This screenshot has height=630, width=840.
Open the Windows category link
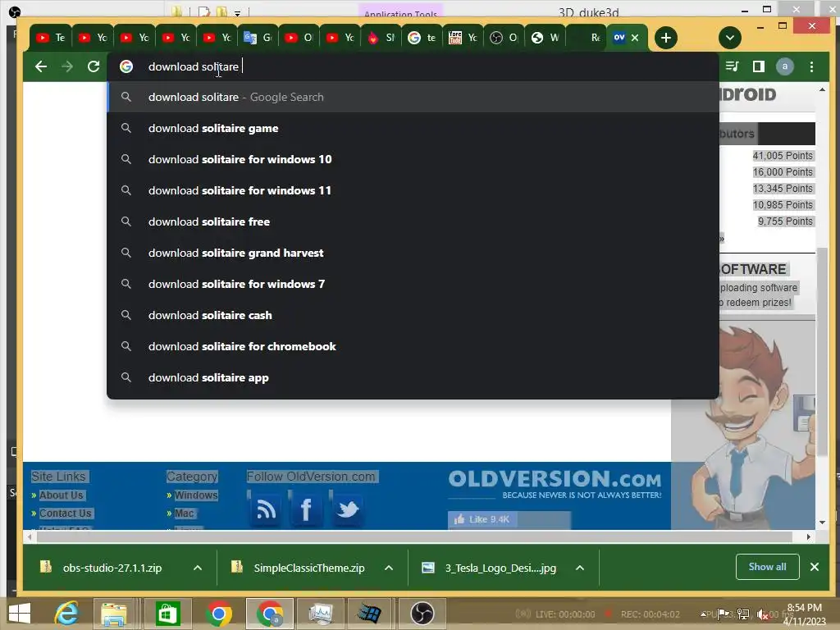coord(195,495)
